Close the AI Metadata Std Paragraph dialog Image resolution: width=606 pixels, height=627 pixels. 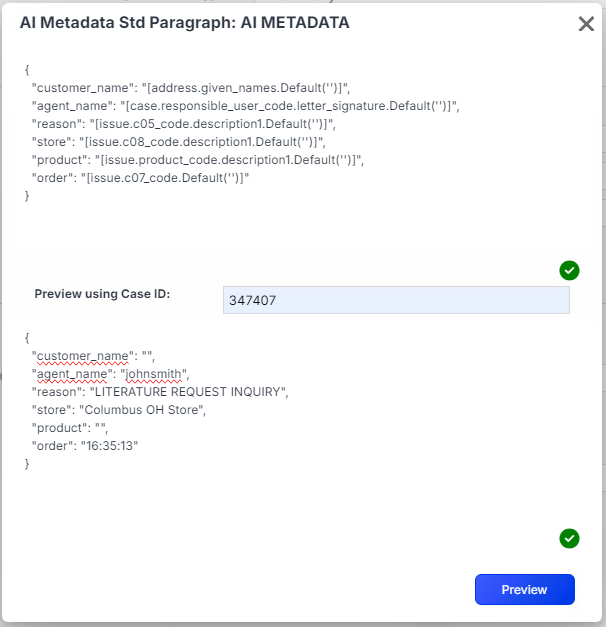point(586,24)
